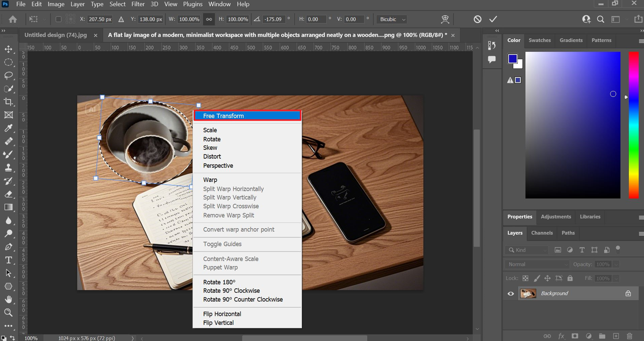Open the Edit Toolbar three-dots button
Image resolution: width=644 pixels, height=341 pixels.
[x=9, y=325]
